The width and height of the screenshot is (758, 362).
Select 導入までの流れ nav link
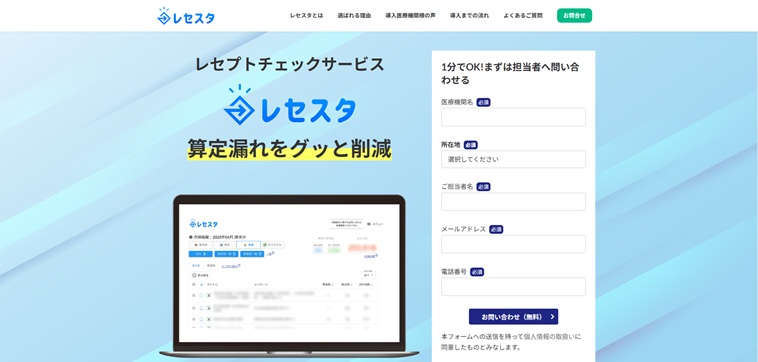(469, 15)
